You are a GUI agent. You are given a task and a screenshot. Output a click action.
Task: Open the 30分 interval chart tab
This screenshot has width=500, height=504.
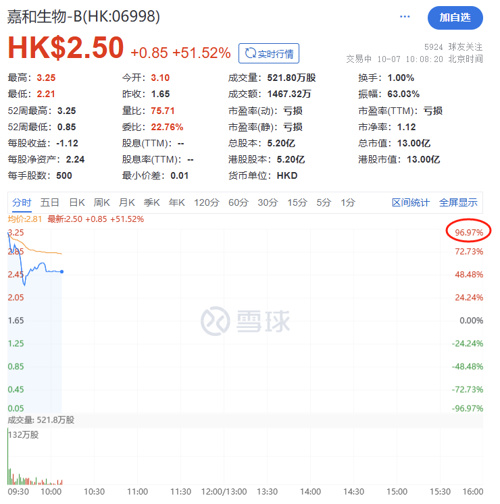[x=268, y=202]
